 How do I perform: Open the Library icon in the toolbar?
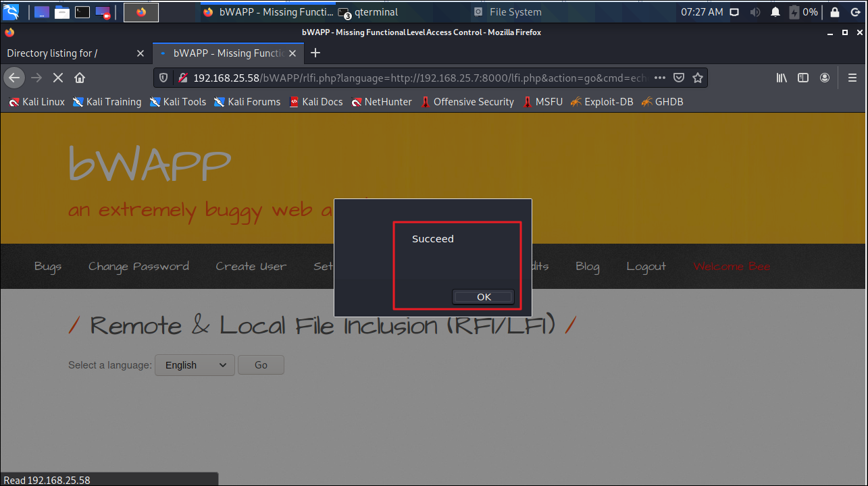[x=782, y=78]
